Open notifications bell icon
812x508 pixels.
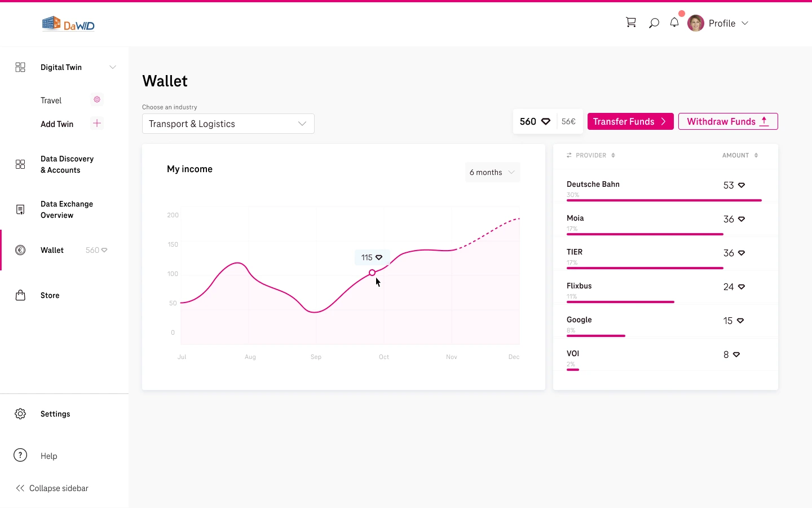674,23
